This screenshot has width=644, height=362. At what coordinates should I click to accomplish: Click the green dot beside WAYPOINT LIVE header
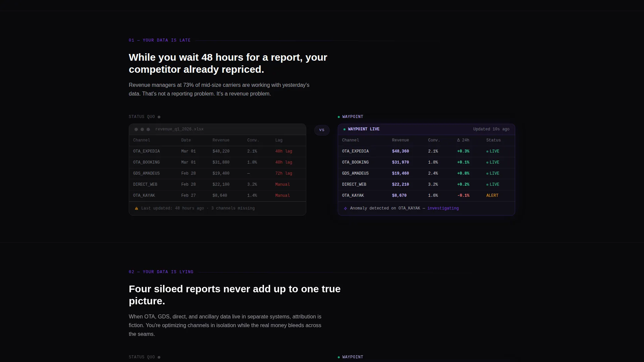point(344,129)
